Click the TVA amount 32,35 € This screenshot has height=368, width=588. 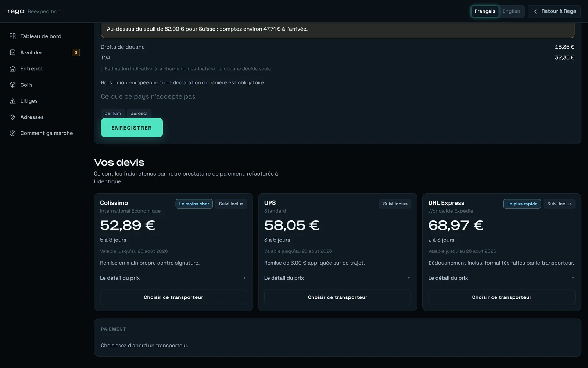tap(565, 58)
